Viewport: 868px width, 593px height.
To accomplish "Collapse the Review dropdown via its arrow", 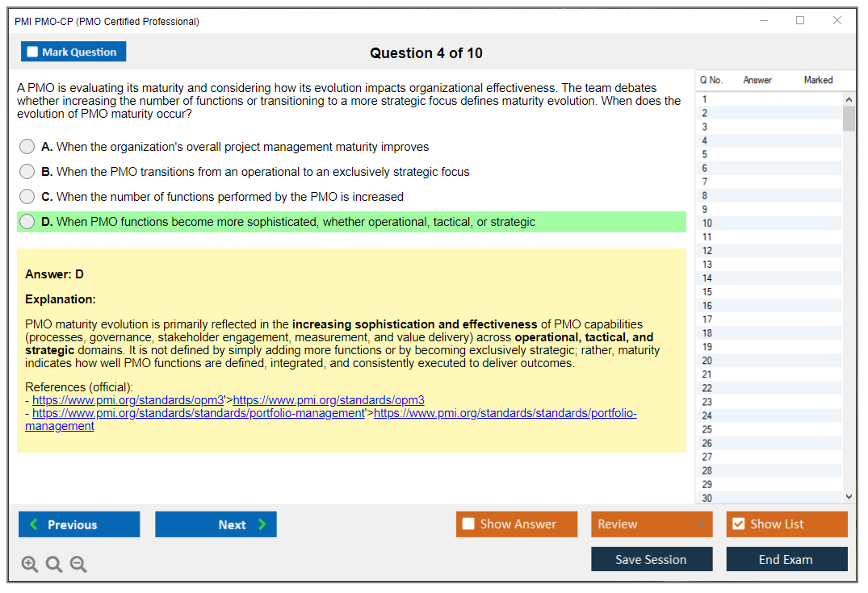I will coord(702,524).
